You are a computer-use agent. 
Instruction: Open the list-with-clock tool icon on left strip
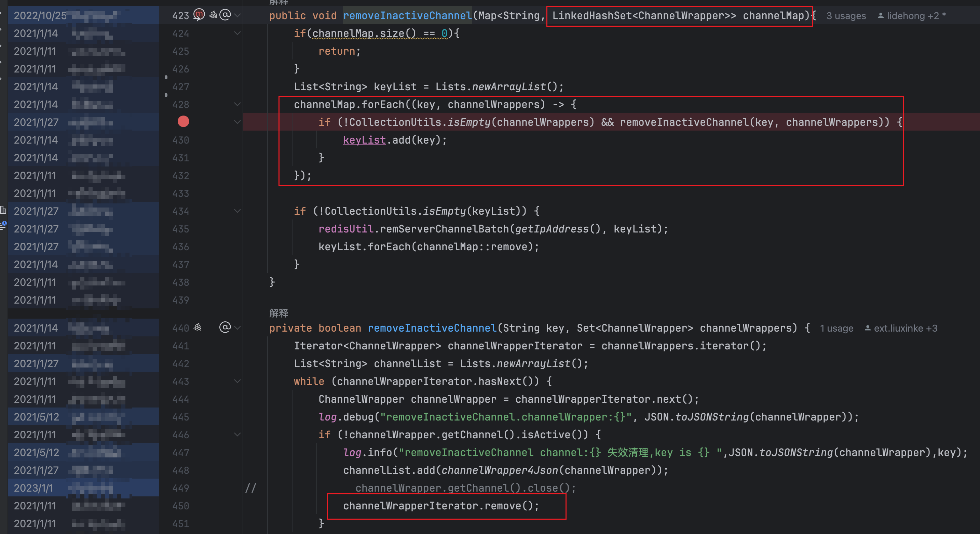point(3,225)
